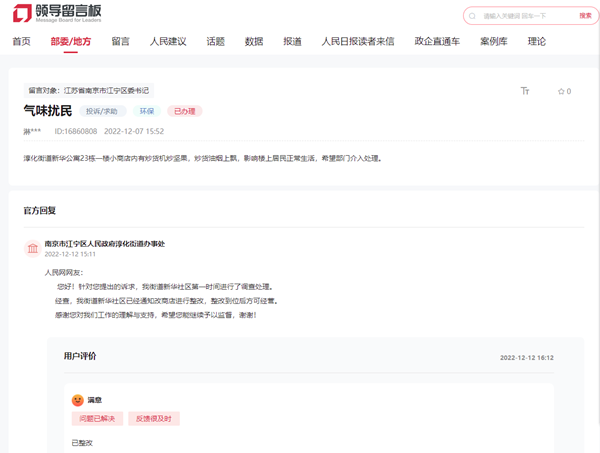The image size is (600, 453).
Task: Click the poster name 淋***
Action: pos(32,132)
